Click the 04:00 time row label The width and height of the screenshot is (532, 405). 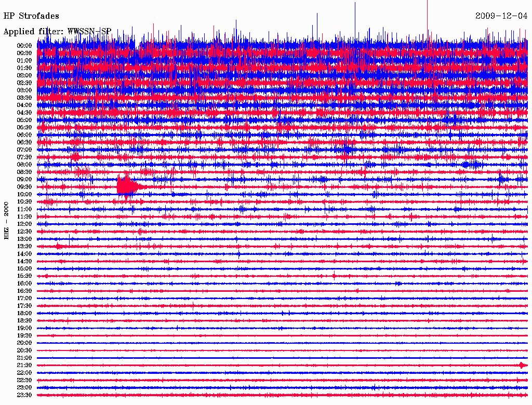(x=24, y=105)
